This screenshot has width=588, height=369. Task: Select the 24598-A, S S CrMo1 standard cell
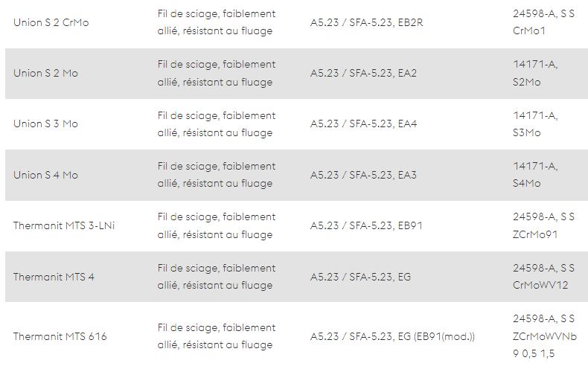click(x=543, y=22)
